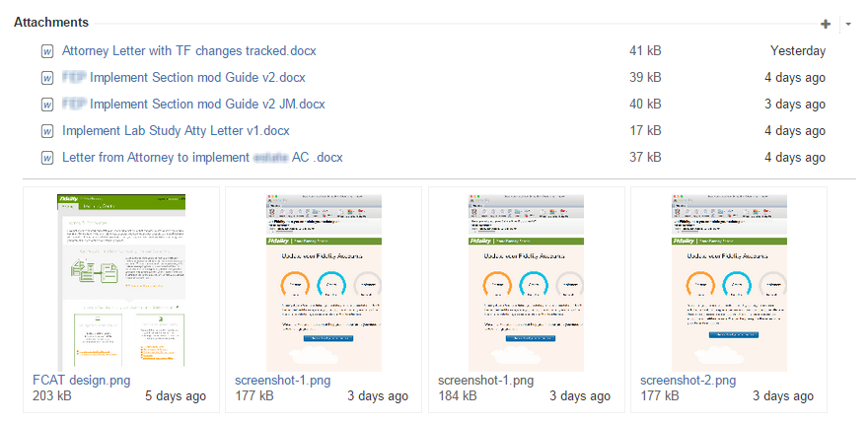Click the Word icon beside Guide v2 JM.docx
Viewport: 868px width, 424px height.
tap(46, 105)
